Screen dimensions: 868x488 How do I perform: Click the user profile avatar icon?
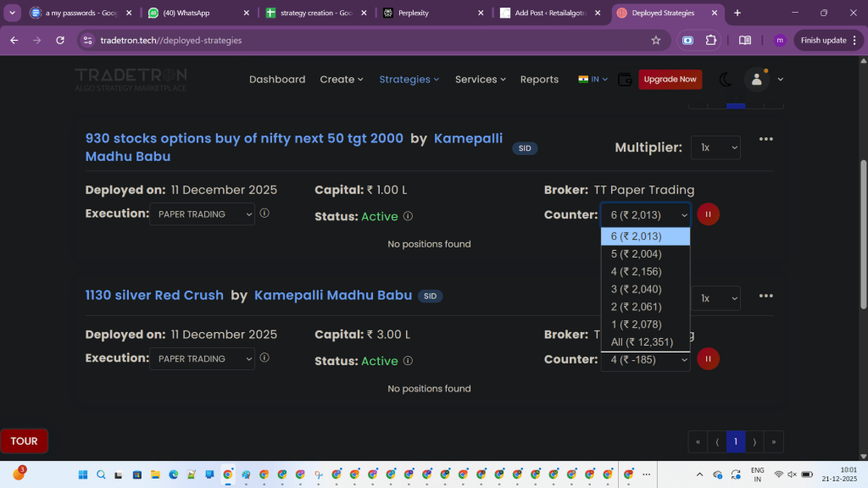(x=755, y=80)
